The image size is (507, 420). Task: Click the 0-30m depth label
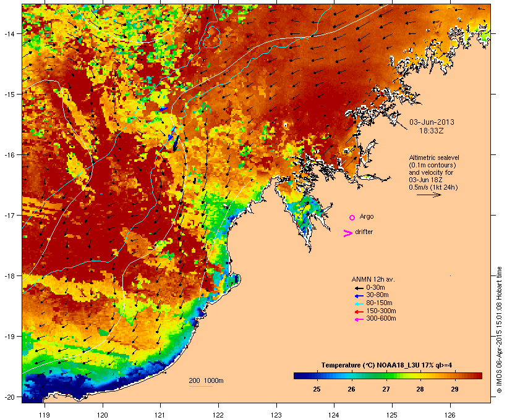click(375, 288)
